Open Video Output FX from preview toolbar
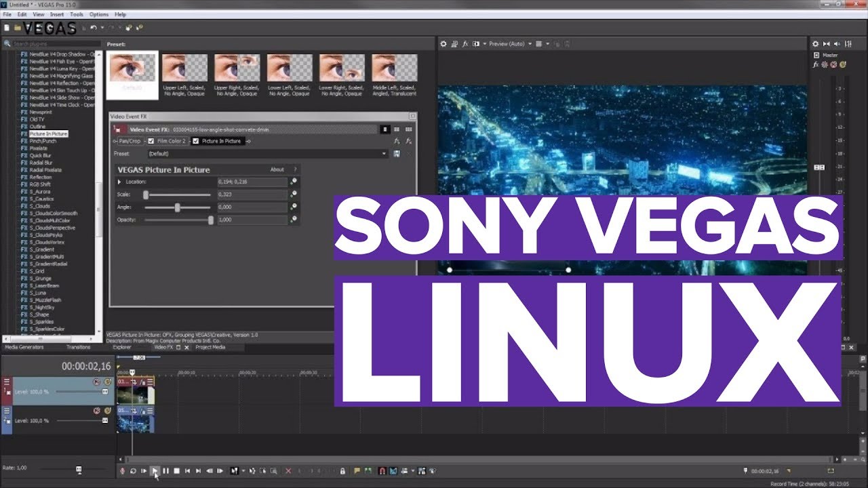 click(465, 43)
